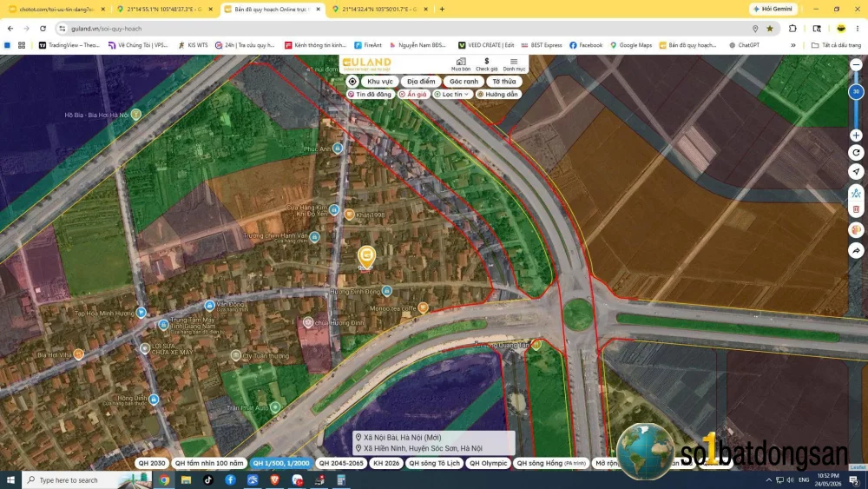Click the red trash delete icon
868x489 pixels.
point(856,209)
